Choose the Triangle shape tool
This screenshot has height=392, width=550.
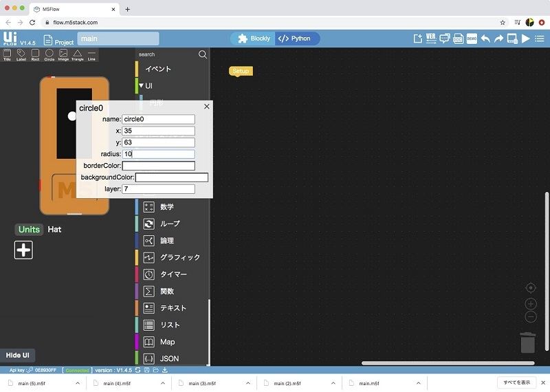[77, 54]
